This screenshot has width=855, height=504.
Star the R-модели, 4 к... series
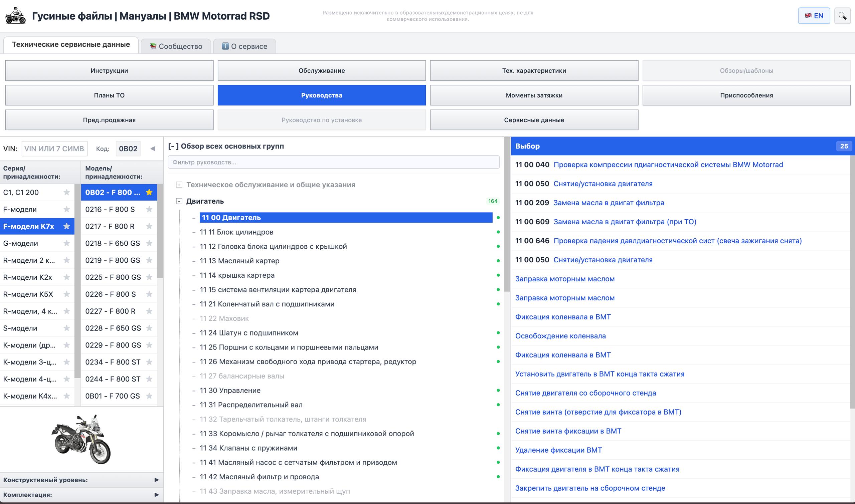66,311
